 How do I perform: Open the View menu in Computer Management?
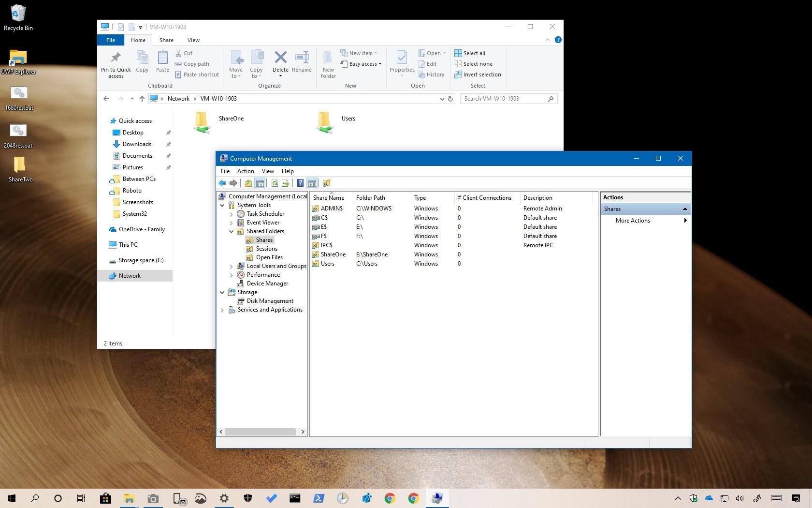click(x=268, y=171)
